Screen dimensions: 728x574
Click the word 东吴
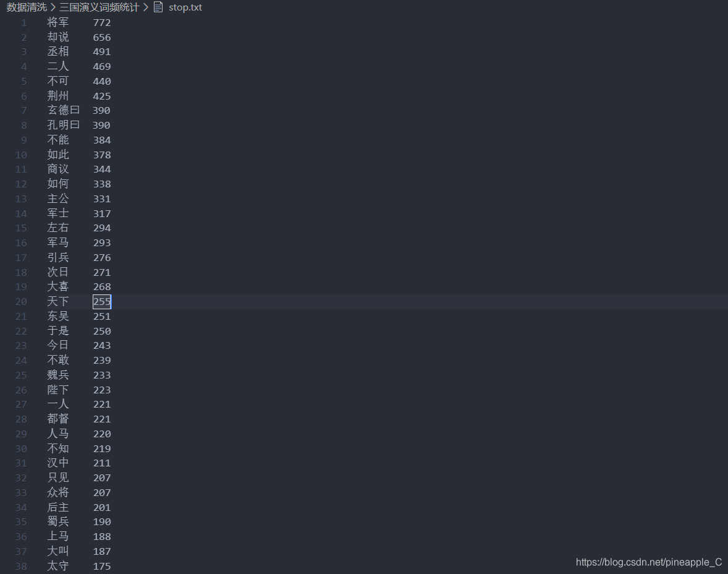(x=58, y=316)
